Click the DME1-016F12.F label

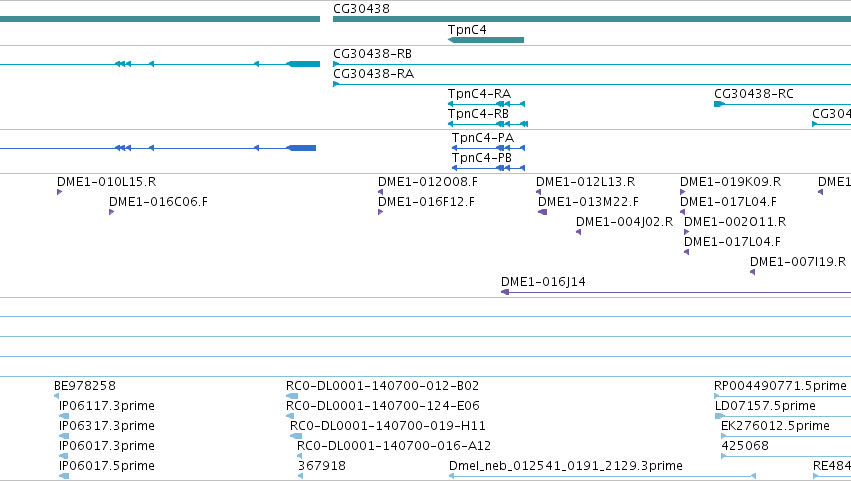click(426, 202)
